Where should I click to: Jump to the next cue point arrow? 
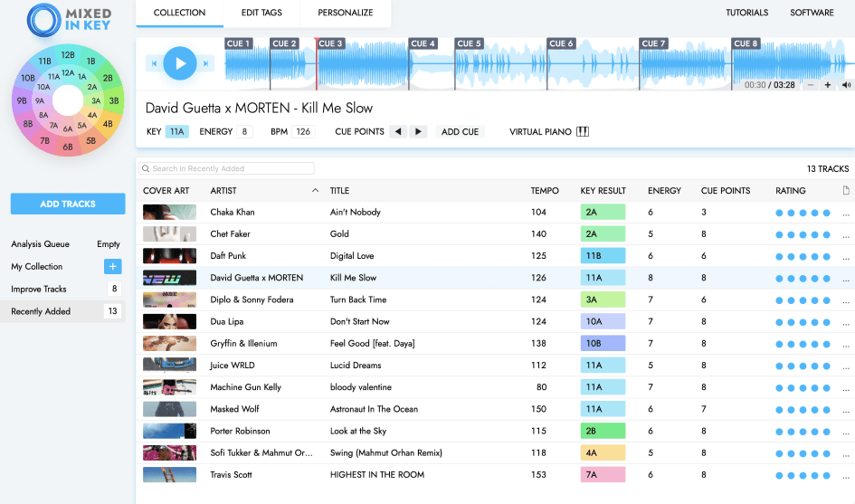click(418, 131)
